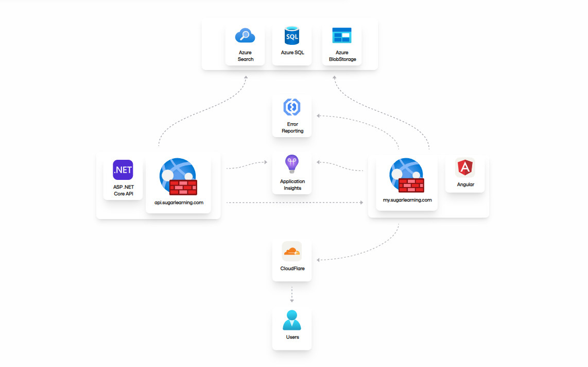
Task: Select the Azure SQL database icon
Action: pyautogui.click(x=292, y=36)
